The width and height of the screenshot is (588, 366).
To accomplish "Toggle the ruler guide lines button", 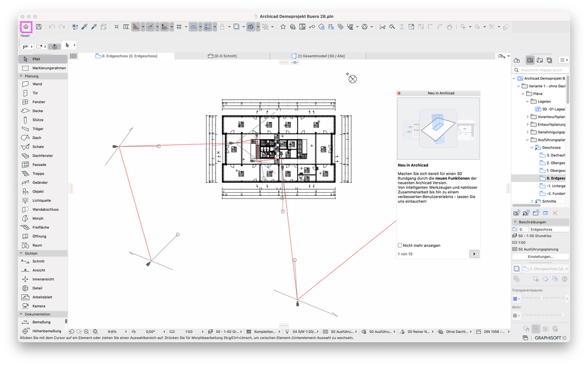I will [x=136, y=27].
